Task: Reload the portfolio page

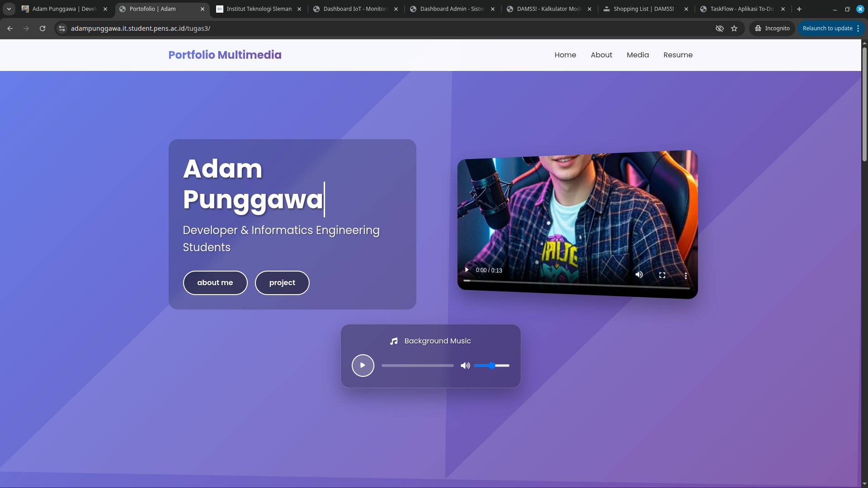Action: (42, 28)
